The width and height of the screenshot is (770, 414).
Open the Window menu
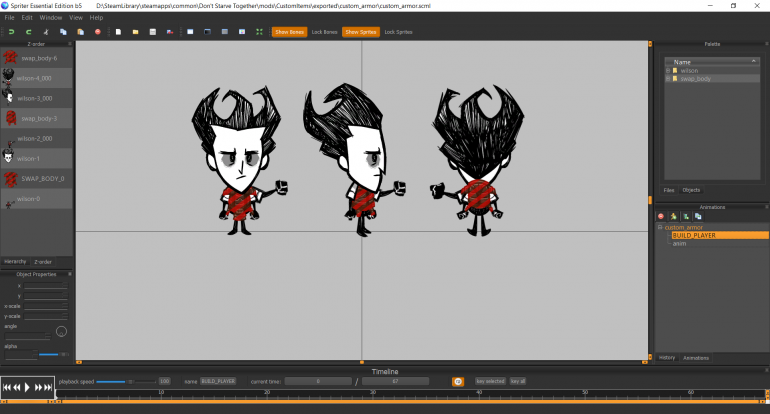[50, 17]
